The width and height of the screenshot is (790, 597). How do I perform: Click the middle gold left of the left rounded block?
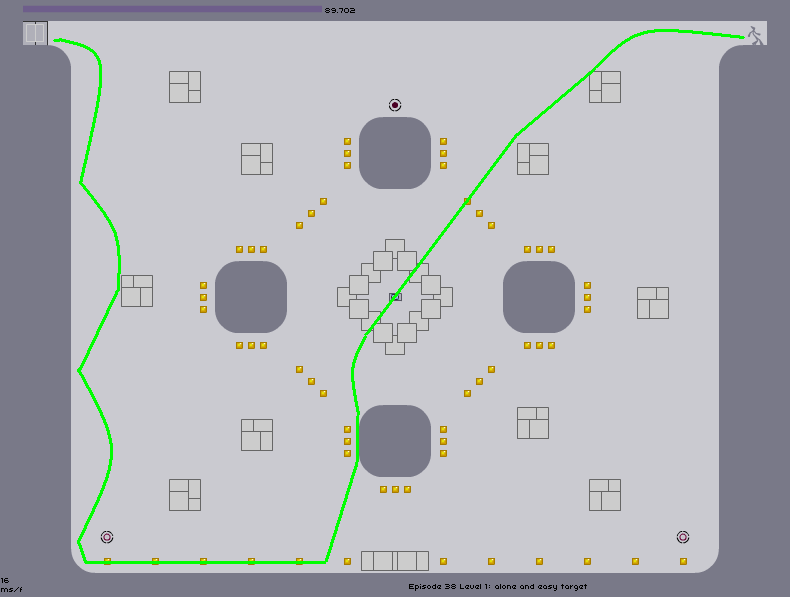[204, 297]
